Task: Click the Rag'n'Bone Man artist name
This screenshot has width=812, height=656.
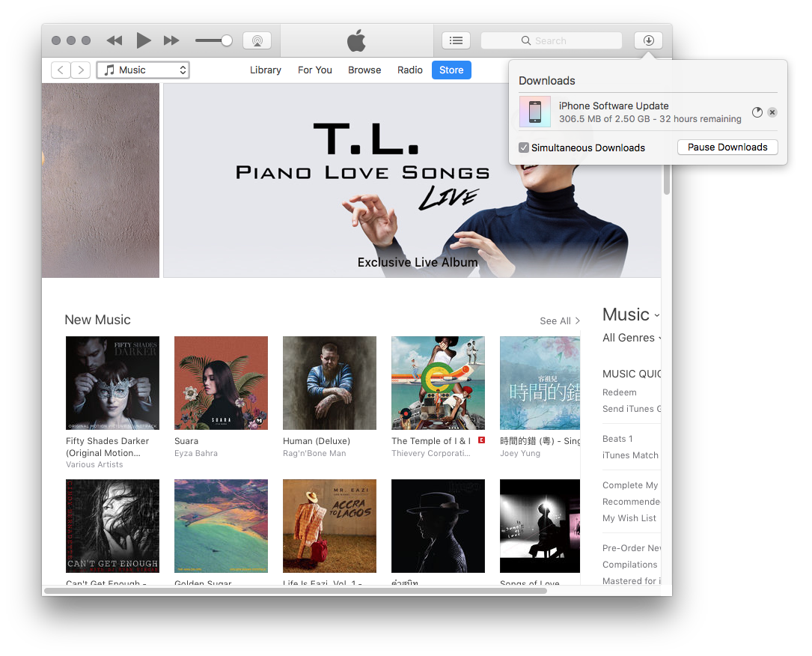Action: tap(314, 453)
